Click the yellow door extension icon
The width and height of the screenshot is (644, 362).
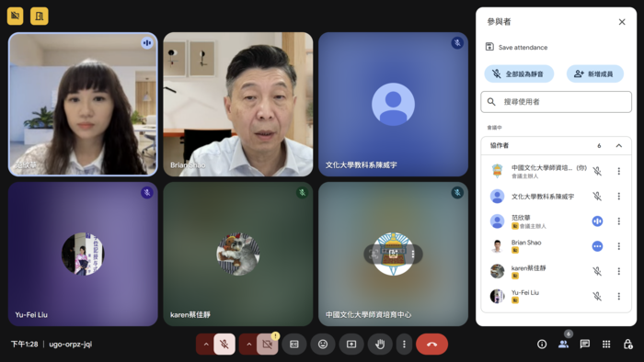click(40, 17)
